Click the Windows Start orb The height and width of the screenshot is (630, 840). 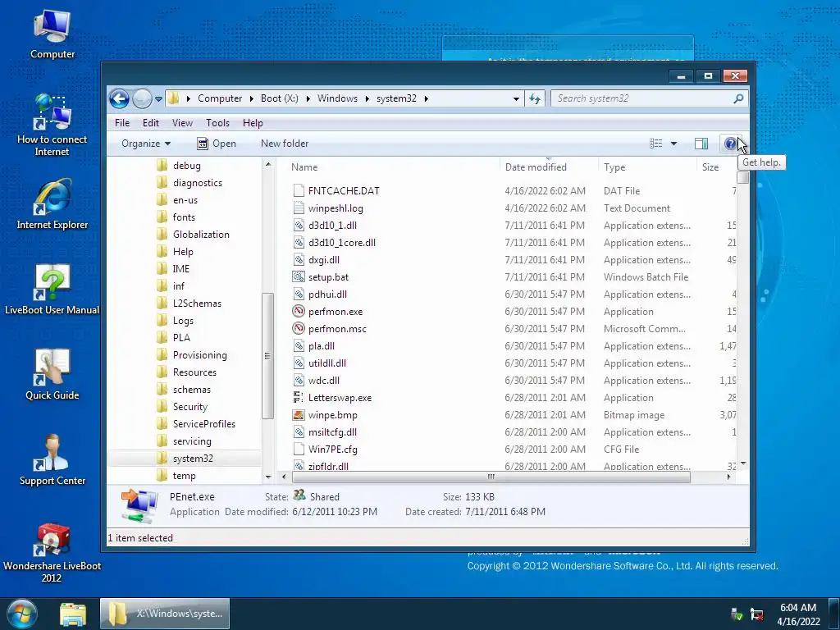[x=22, y=614]
